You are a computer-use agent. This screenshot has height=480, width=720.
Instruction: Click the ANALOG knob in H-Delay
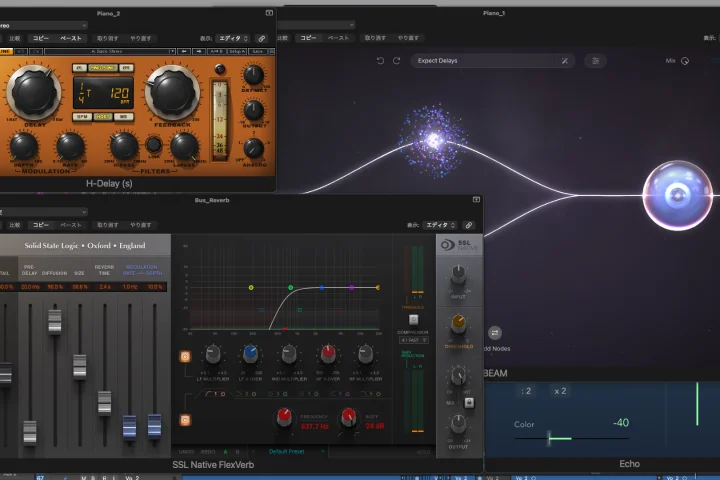(253, 148)
